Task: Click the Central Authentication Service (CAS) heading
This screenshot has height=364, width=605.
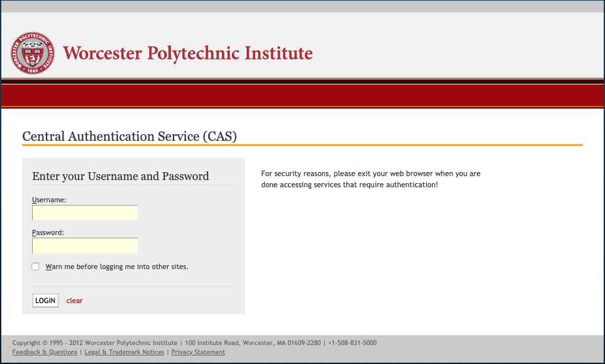Action: (x=130, y=136)
